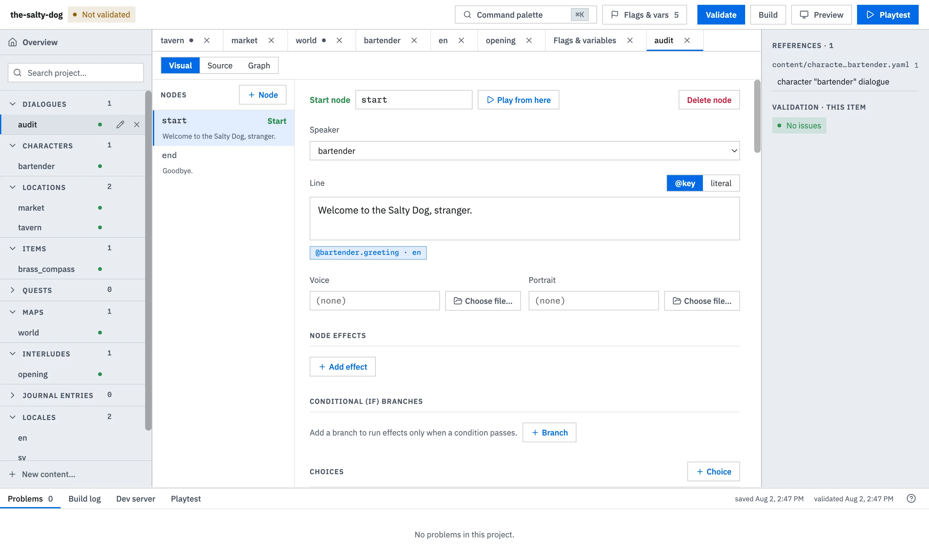Add a conditional Branch

pyautogui.click(x=549, y=432)
